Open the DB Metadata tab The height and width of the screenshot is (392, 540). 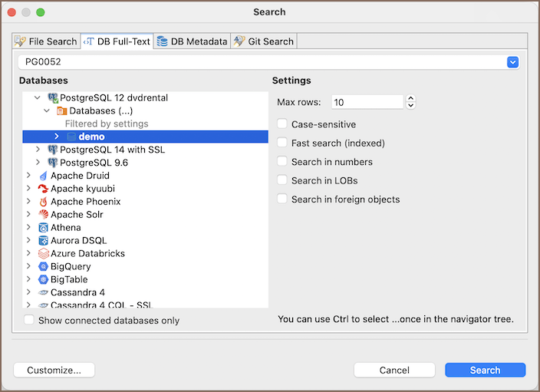pos(193,41)
